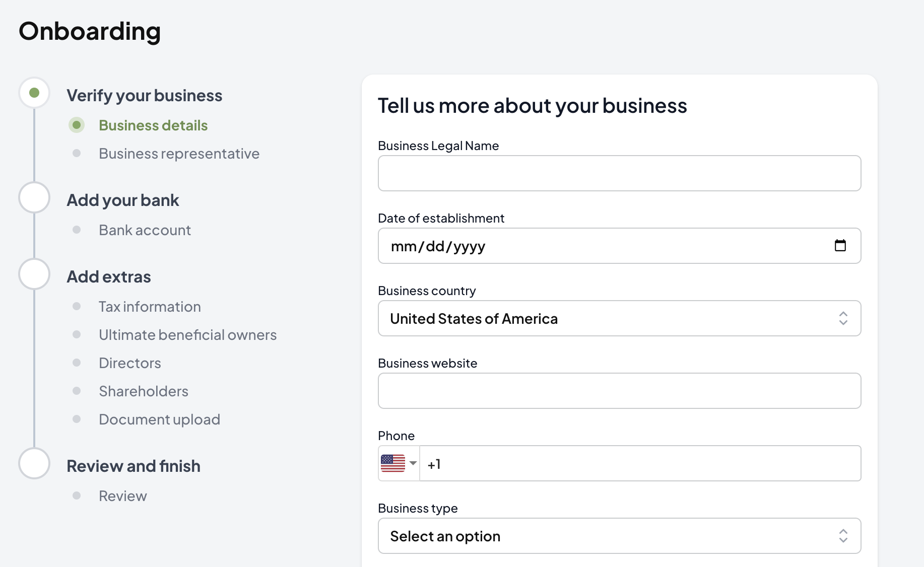Open the Business representative step
Screen dimensions: 924x567
[179, 154]
